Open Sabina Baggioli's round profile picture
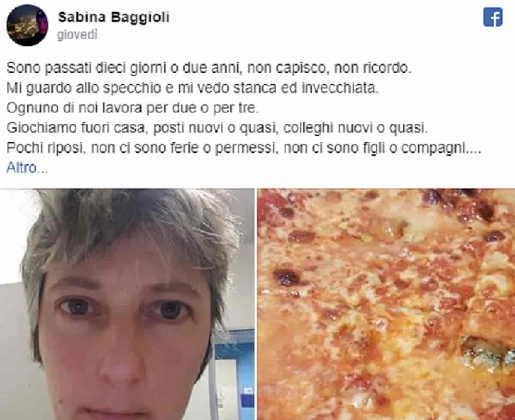The image size is (515, 420). 27,25
